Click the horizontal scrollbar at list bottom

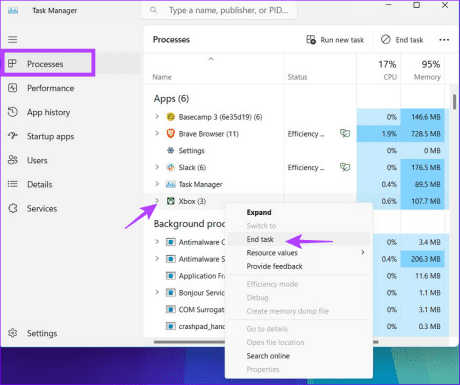(189, 342)
